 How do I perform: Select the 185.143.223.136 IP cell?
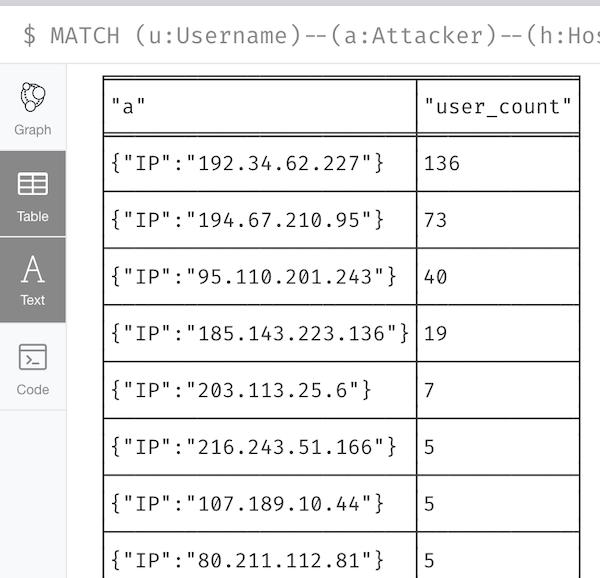[259, 333]
